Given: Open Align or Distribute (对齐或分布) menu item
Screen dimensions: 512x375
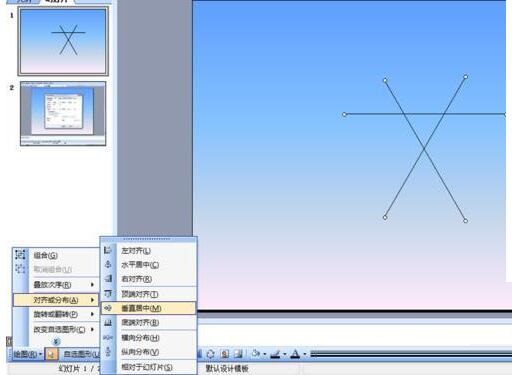Looking at the screenshot, I should [x=56, y=300].
